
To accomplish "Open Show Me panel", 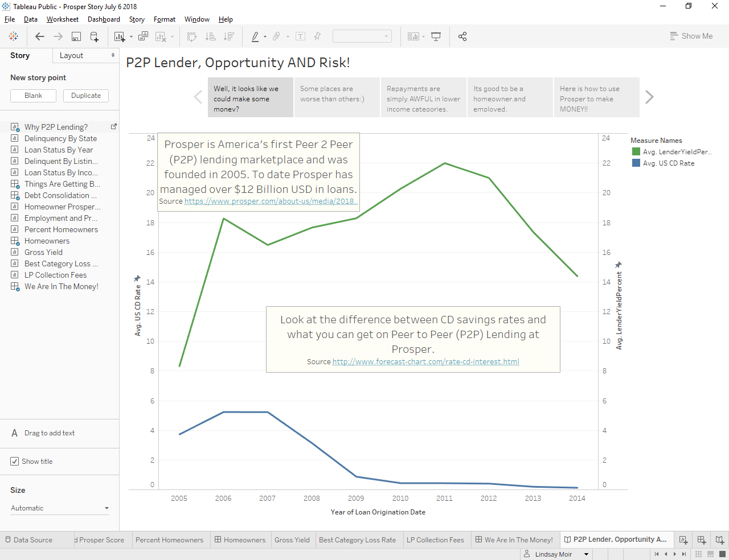I will (x=691, y=36).
